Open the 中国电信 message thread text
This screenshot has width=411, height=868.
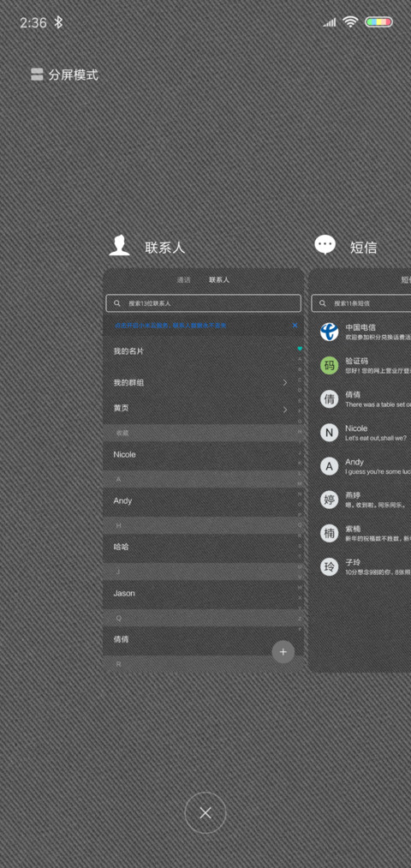point(378,332)
